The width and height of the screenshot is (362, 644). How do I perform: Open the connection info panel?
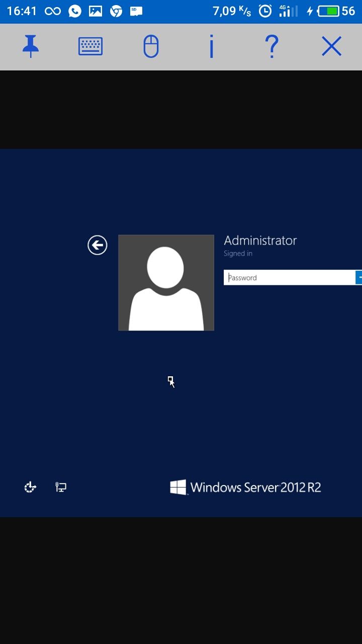(212, 47)
